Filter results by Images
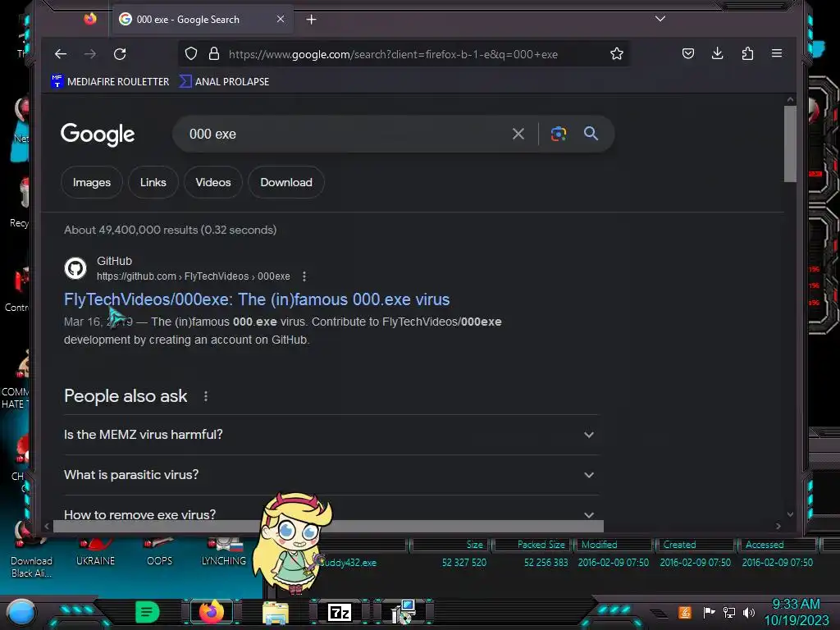Screen dimensions: 840x630 (92, 182)
